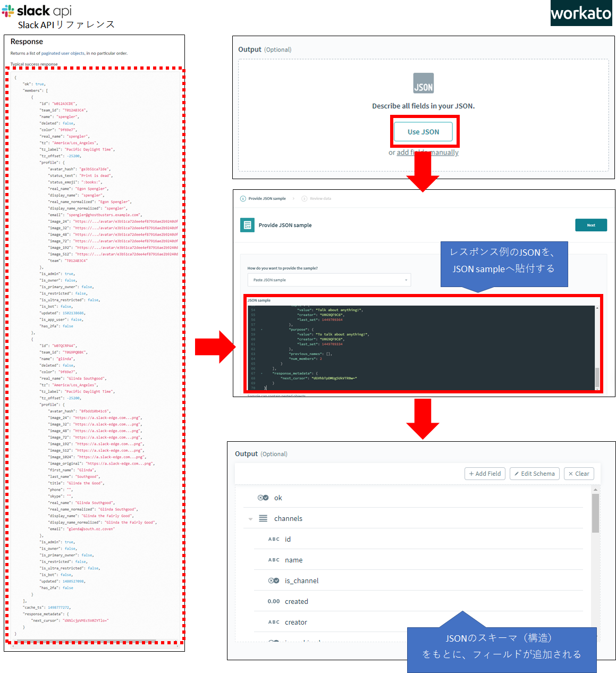Collapse the channels field group
The width and height of the screenshot is (616, 673).
click(250, 519)
